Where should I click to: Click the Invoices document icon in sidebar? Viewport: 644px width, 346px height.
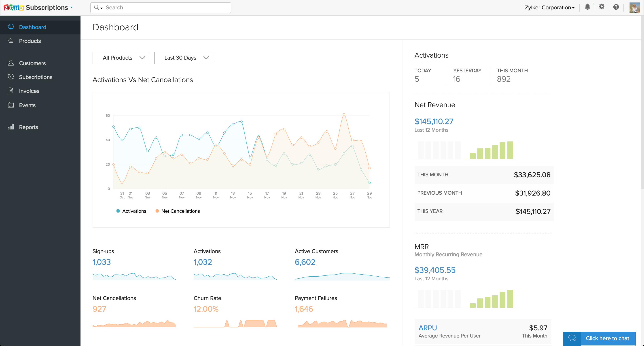11,91
